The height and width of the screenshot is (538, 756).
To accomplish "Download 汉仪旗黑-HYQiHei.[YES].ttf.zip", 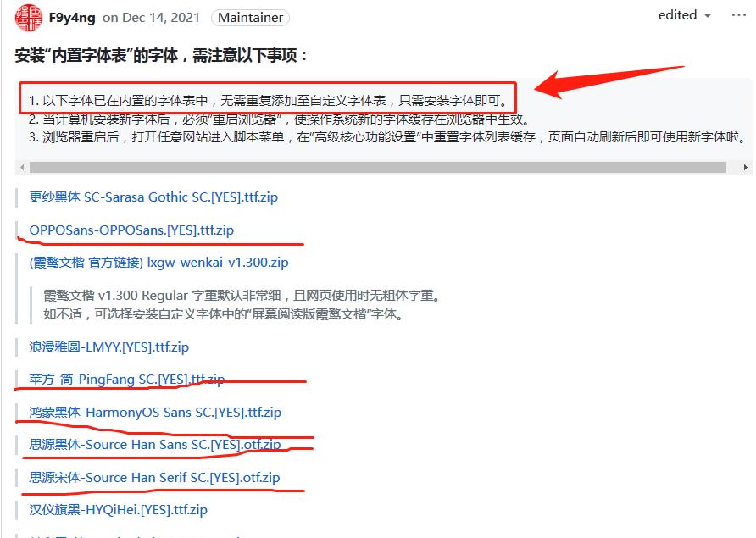I will [118, 509].
